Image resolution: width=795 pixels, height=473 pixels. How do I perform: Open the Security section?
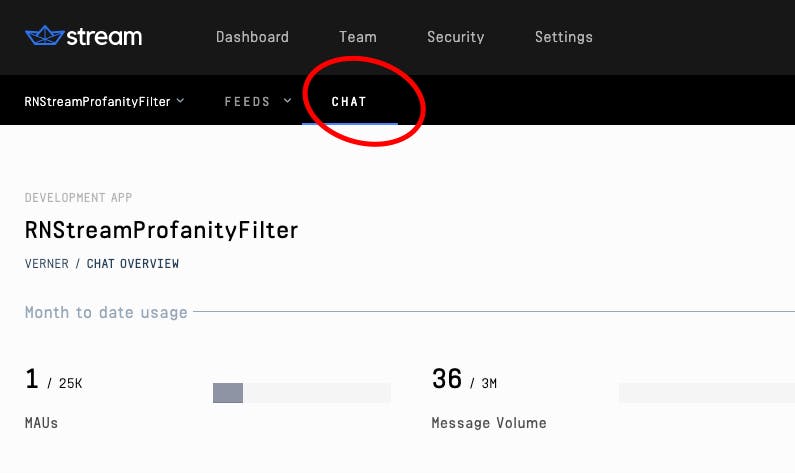(x=455, y=37)
